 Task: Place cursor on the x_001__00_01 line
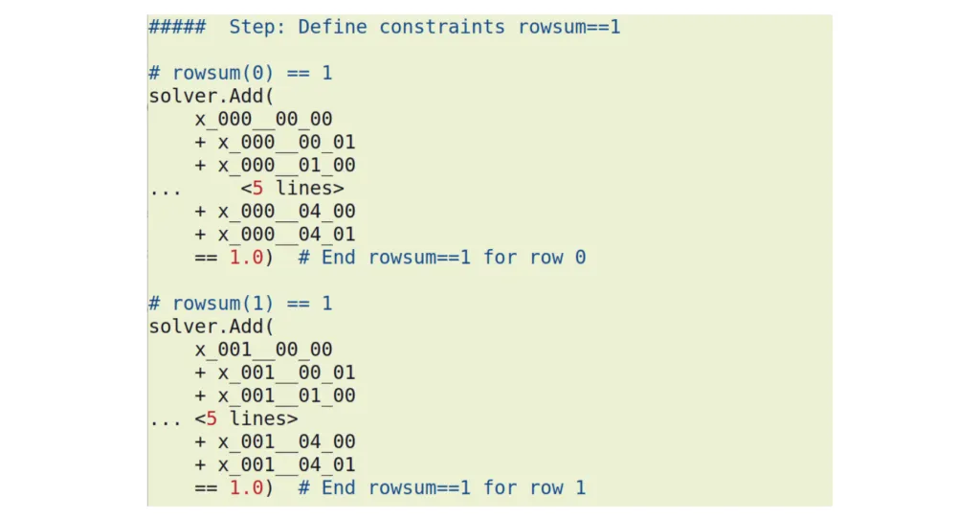pyautogui.click(x=286, y=373)
